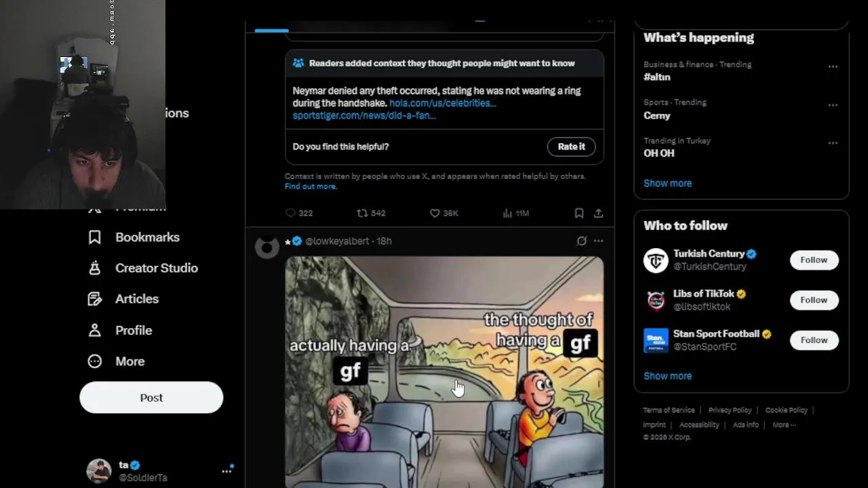Viewport: 868px width, 488px height.
Task: Click the Articles notepad icon
Action: click(x=95, y=299)
